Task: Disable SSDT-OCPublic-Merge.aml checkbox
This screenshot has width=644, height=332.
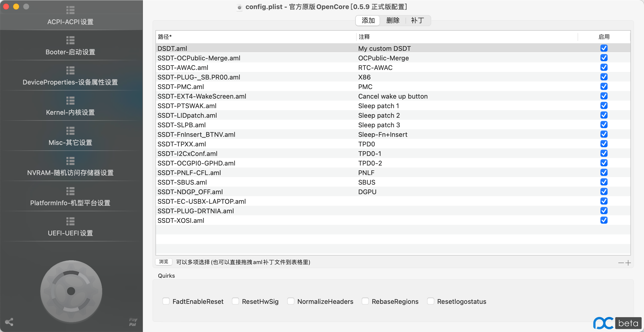Action: tap(604, 58)
